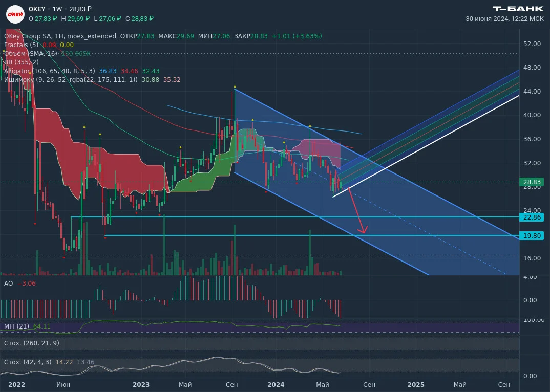Click the red O'KEY company logo
Viewport: 550px width, 392px height.
point(15,14)
